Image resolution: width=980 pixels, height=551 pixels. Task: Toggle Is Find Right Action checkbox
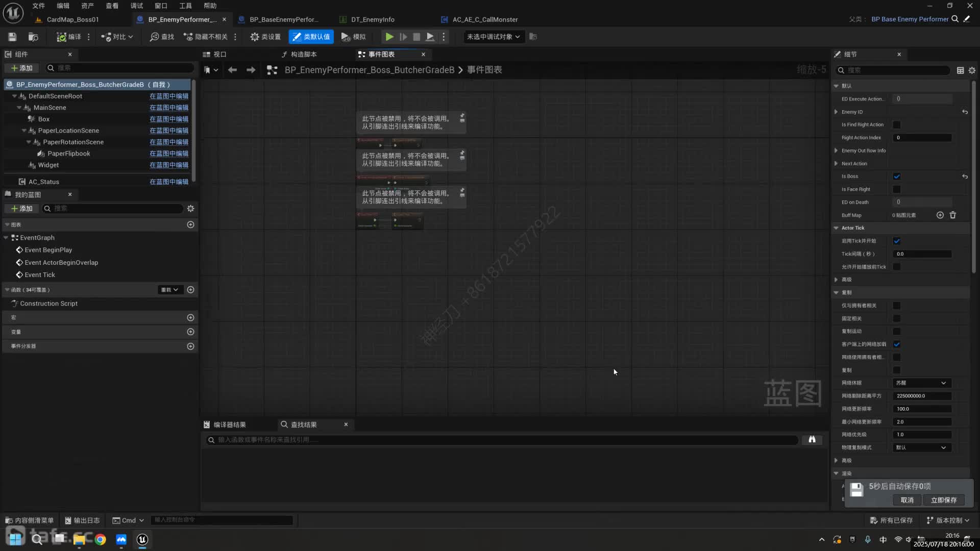coord(897,125)
